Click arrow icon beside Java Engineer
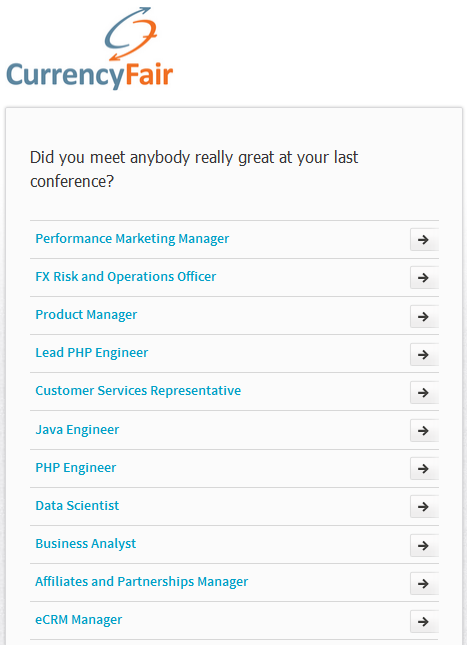 tap(424, 431)
